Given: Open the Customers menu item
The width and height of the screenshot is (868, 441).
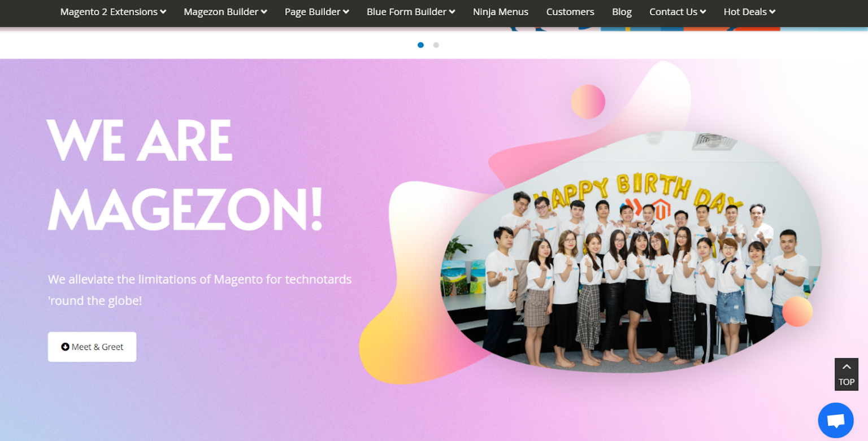Looking at the screenshot, I should coord(570,11).
